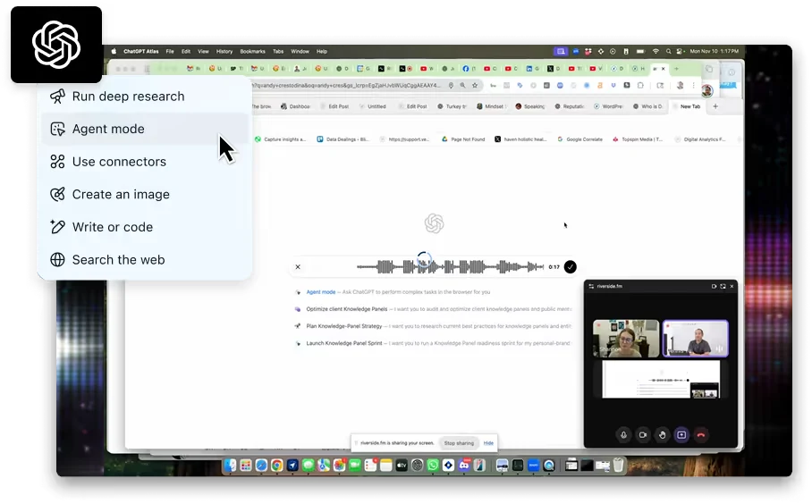Screen dimensions: 812x504
Task: Select Write or code option
Action: [x=145, y=227]
